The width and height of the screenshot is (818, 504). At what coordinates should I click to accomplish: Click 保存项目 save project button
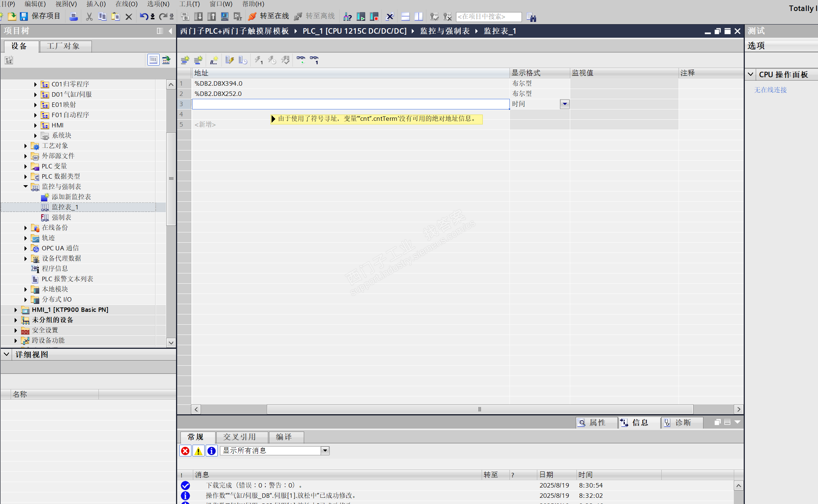pyautogui.click(x=40, y=16)
